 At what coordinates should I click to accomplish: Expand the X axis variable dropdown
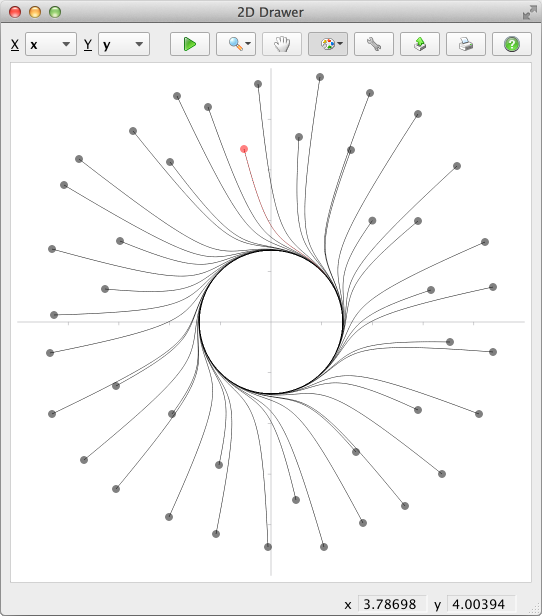(51, 44)
